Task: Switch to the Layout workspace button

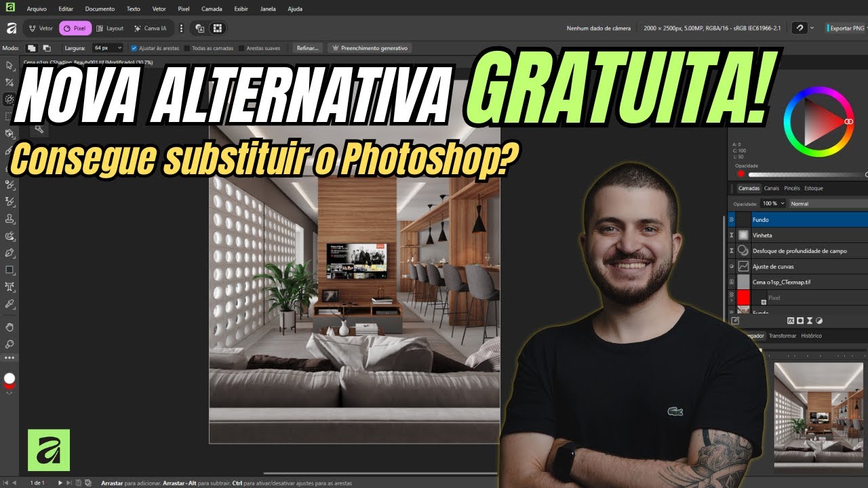Action: point(110,28)
